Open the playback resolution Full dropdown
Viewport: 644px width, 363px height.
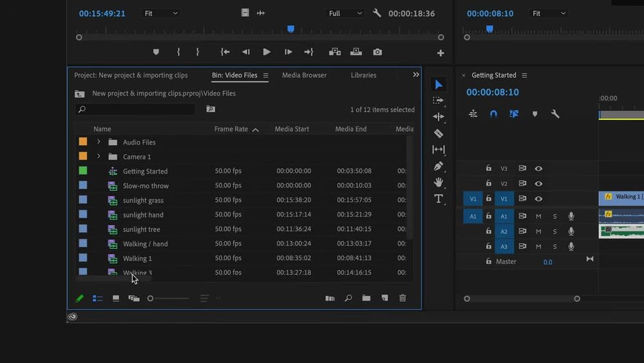tap(345, 14)
